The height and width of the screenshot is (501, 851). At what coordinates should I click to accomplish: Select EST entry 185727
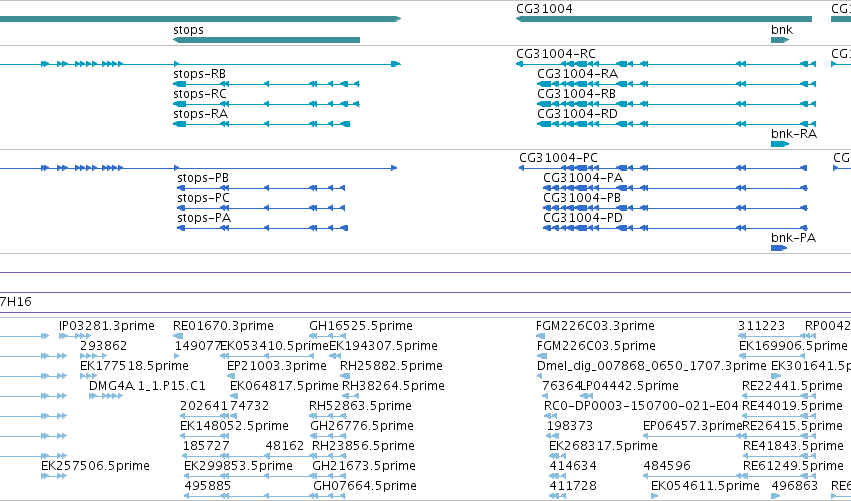pos(206,446)
